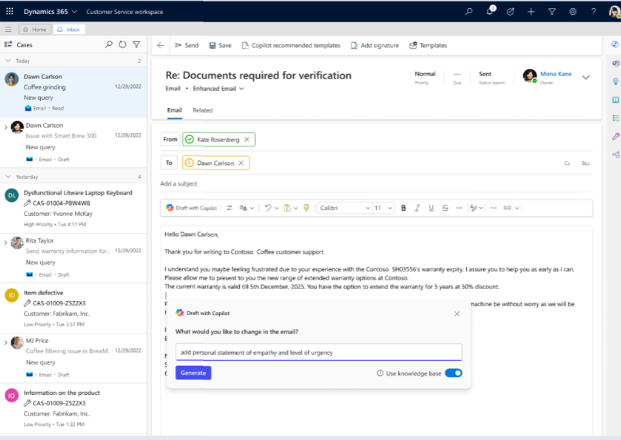Click the adjust settings sliders icon in editor toolbar
The height and width of the screenshot is (440, 621).
(x=229, y=208)
